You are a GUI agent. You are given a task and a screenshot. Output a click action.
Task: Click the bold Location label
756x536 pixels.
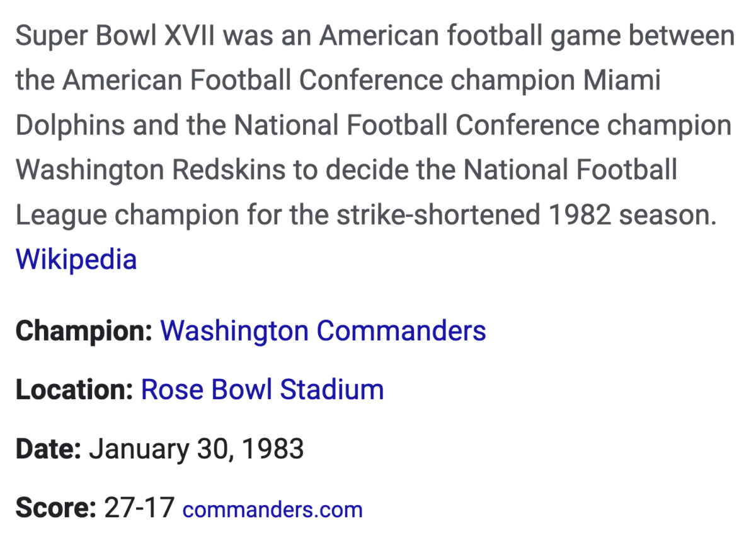tap(74, 390)
